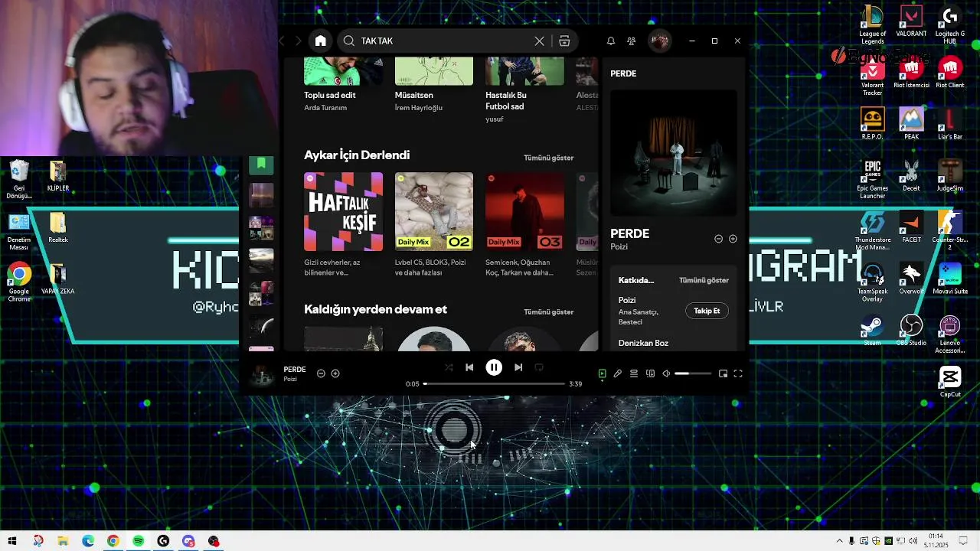980x551 pixels.
Task: Toggle shuffle playback
Action: point(449,367)
